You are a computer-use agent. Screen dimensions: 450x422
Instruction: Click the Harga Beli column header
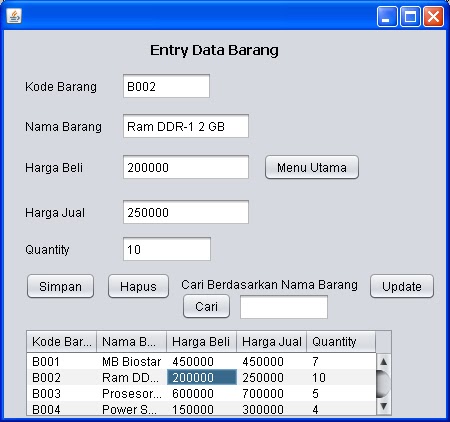(x=202, y=342)
